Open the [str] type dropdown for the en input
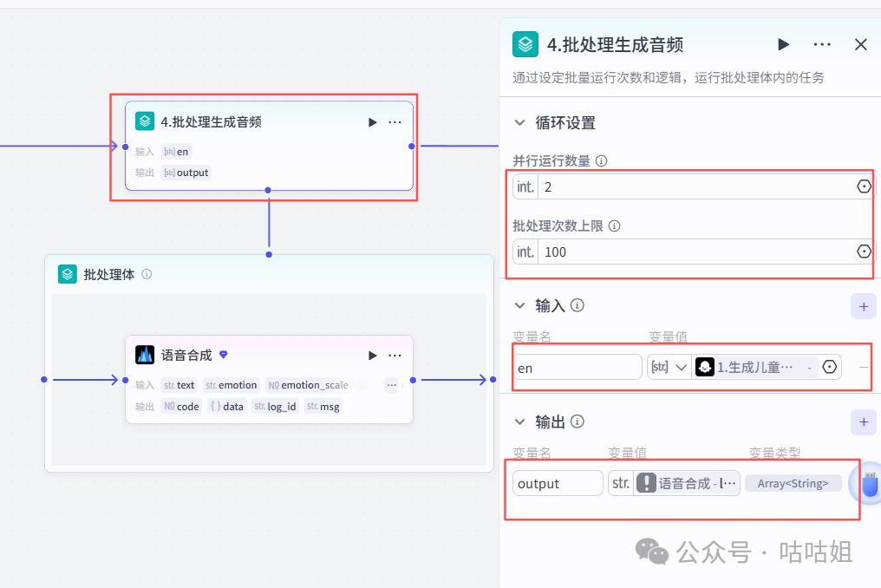881x588 pixels. tap(668, 366)
